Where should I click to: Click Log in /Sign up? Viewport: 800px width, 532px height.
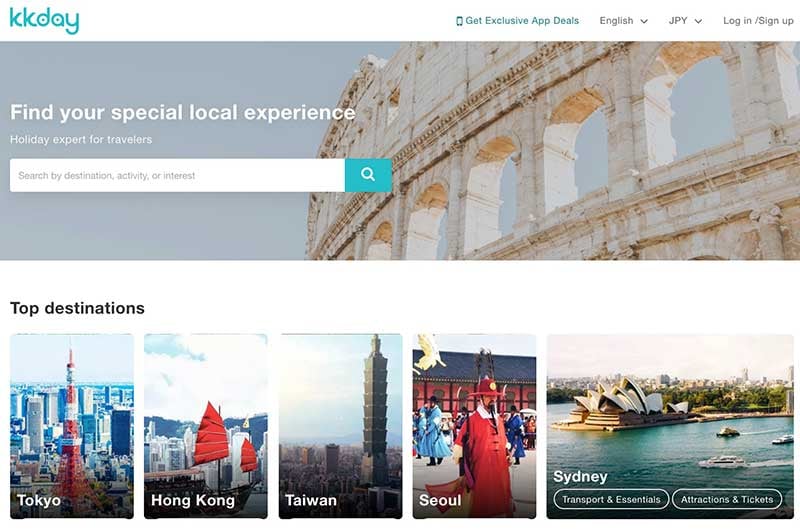tap(758, 21)
